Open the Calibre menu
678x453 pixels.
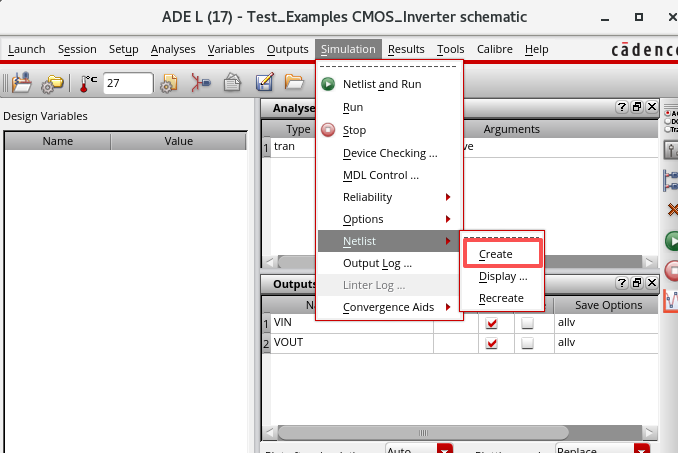(x=495, y=49)
